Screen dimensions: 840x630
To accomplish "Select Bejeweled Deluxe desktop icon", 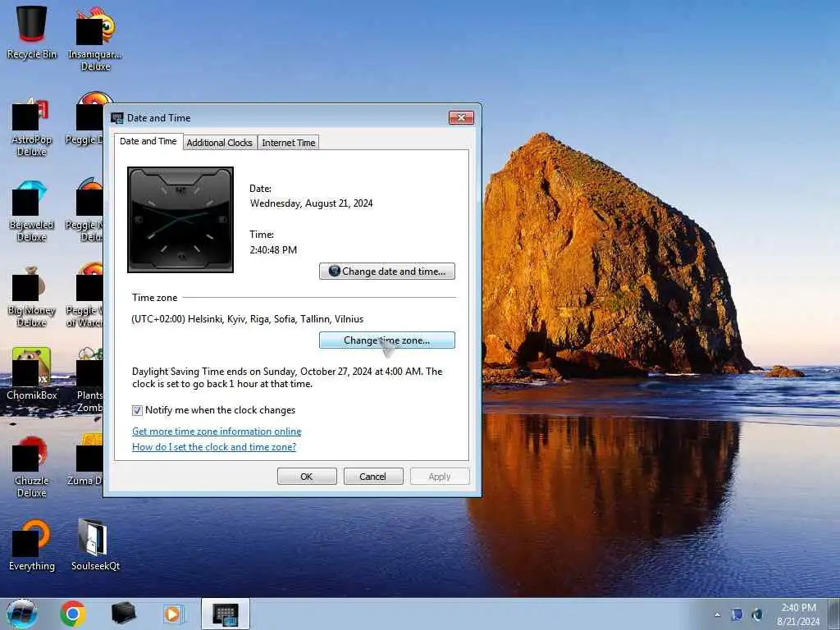I will coord(32,212).
